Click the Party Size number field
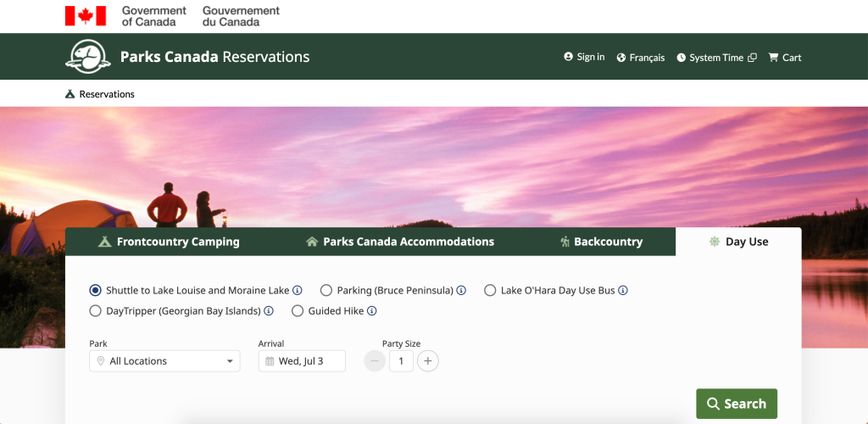 tap(401, 361)
